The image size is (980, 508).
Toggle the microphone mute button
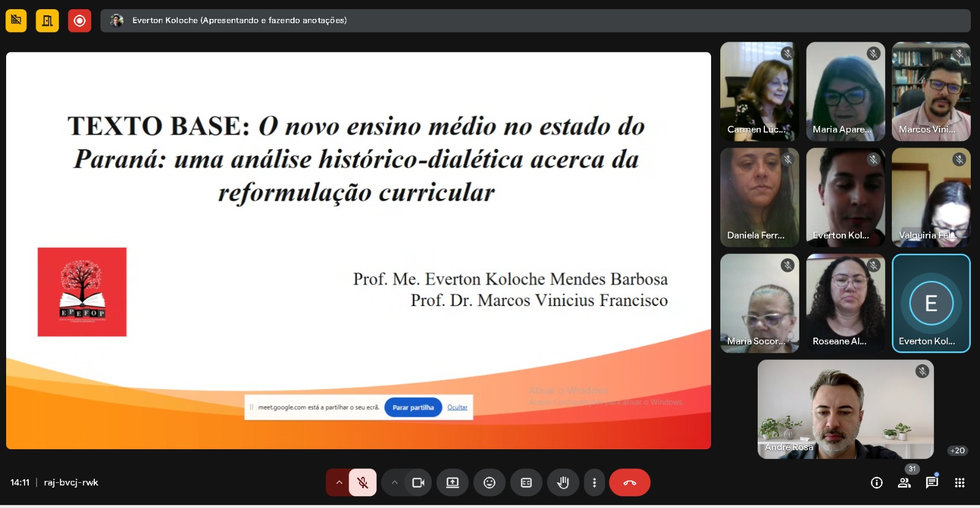pos(363,483)
